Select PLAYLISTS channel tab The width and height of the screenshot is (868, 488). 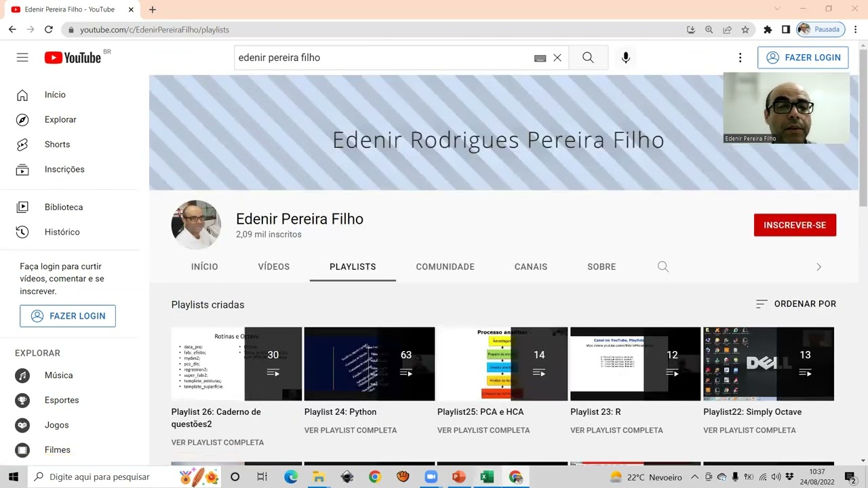point(353,266)
